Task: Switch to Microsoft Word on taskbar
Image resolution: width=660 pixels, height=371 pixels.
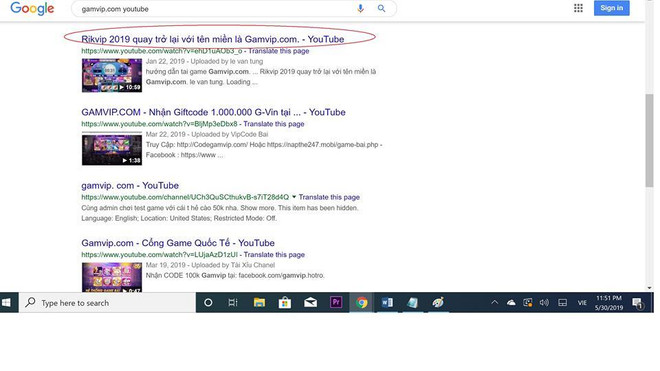Action: (x=387, y=302)
